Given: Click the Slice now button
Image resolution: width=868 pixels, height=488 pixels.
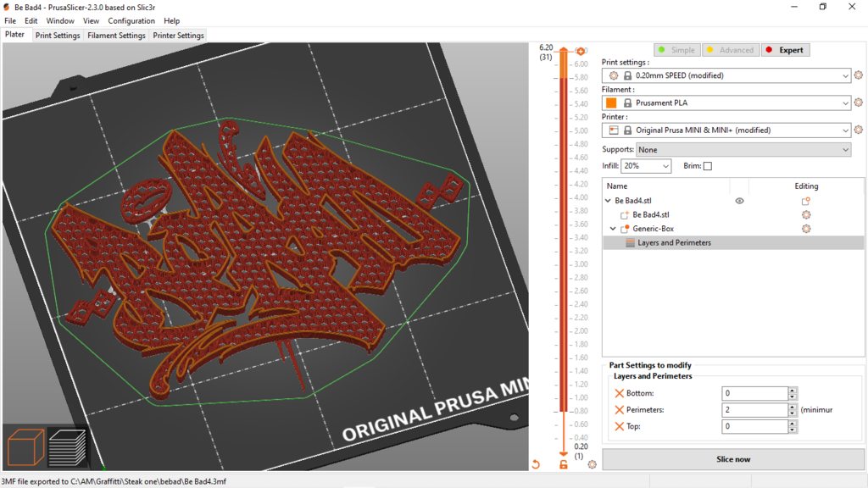Looking at the screenshot, I should click(732, 459).
